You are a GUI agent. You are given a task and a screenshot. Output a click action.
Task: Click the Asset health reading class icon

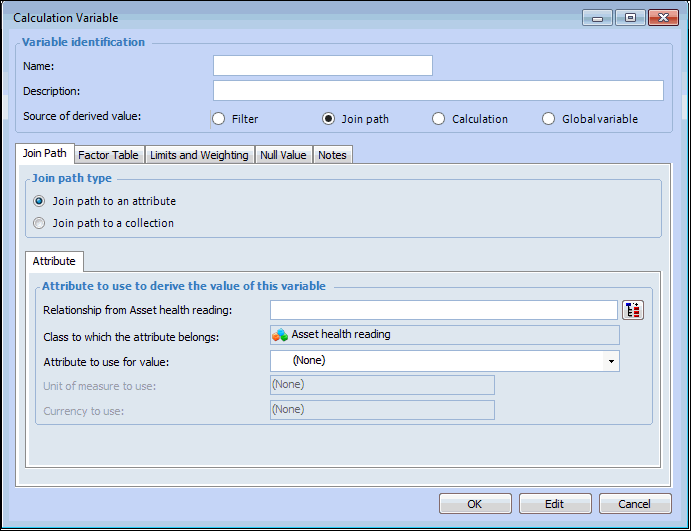(280, 335)
